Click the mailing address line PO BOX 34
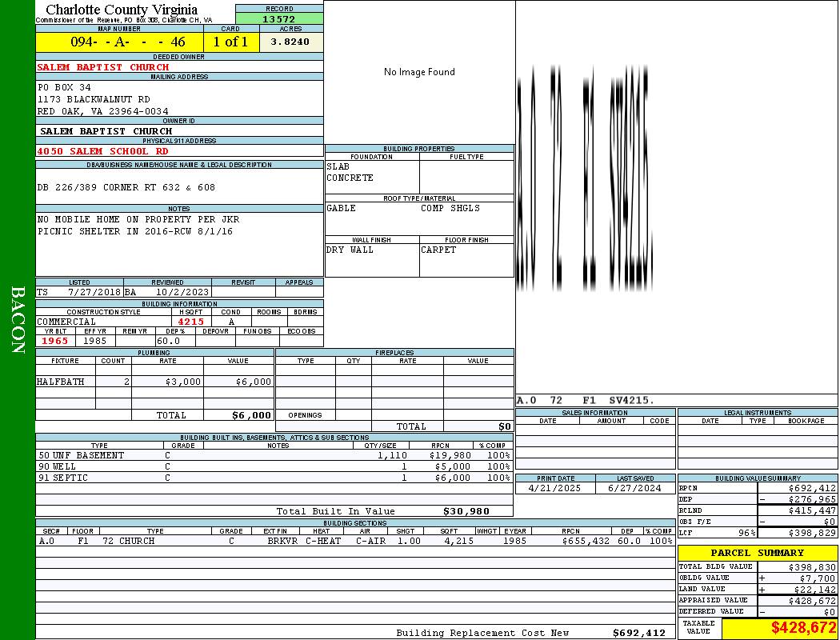This screenshot has height=640, width=840. 64,87
